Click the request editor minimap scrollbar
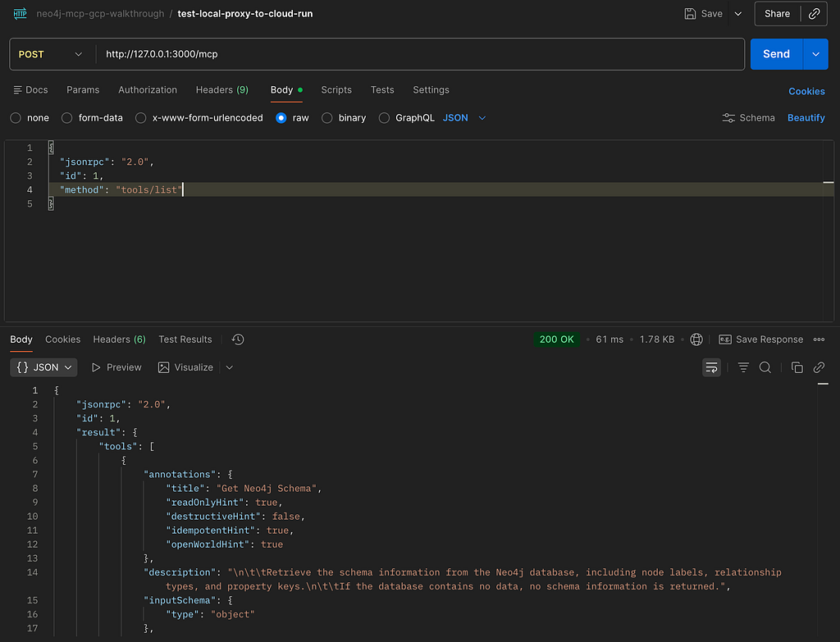This screenshot has height=642, width=840. click(829, 183)
